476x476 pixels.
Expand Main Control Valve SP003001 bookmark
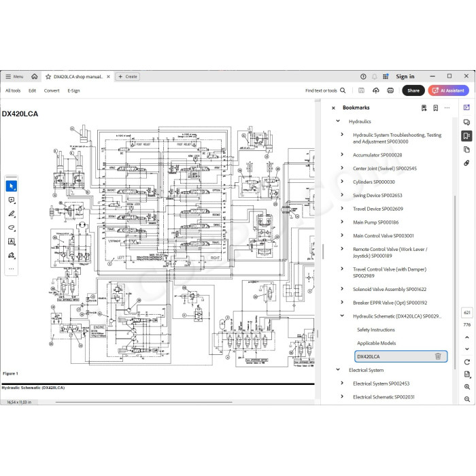(342, 235)
